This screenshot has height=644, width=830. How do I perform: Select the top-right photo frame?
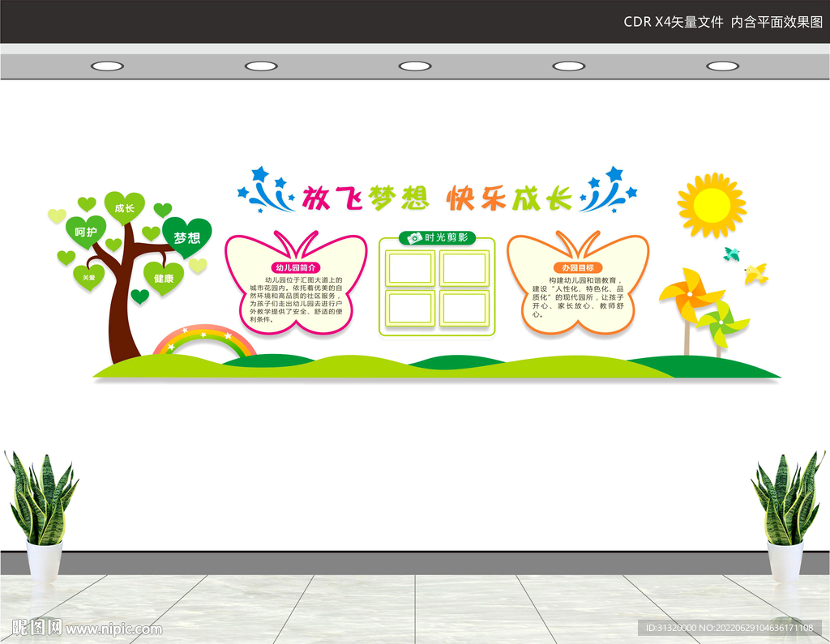(x=464, y=269)
